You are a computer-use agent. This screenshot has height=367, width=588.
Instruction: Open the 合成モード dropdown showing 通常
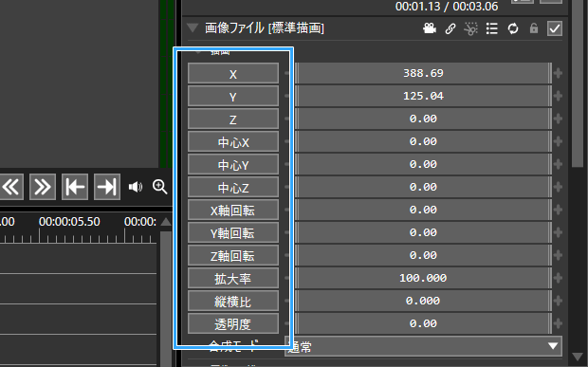(x=423, y=346)
